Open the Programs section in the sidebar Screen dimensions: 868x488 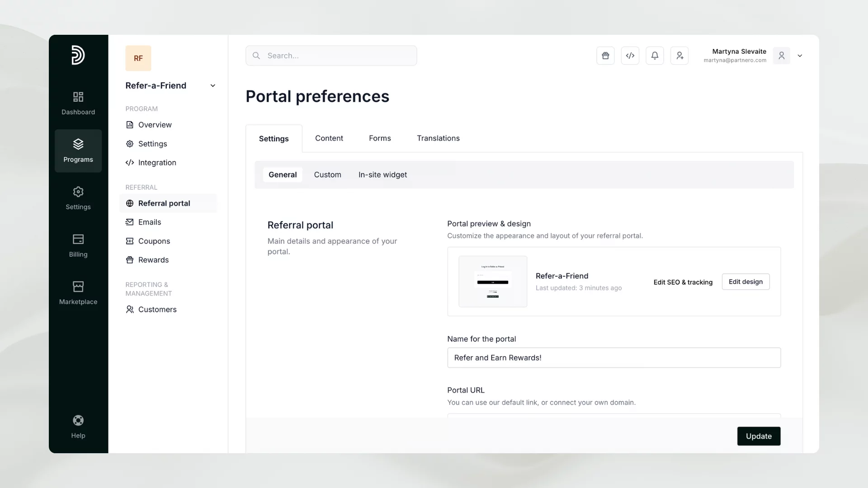pyautogui.click(x=78, y=150)
